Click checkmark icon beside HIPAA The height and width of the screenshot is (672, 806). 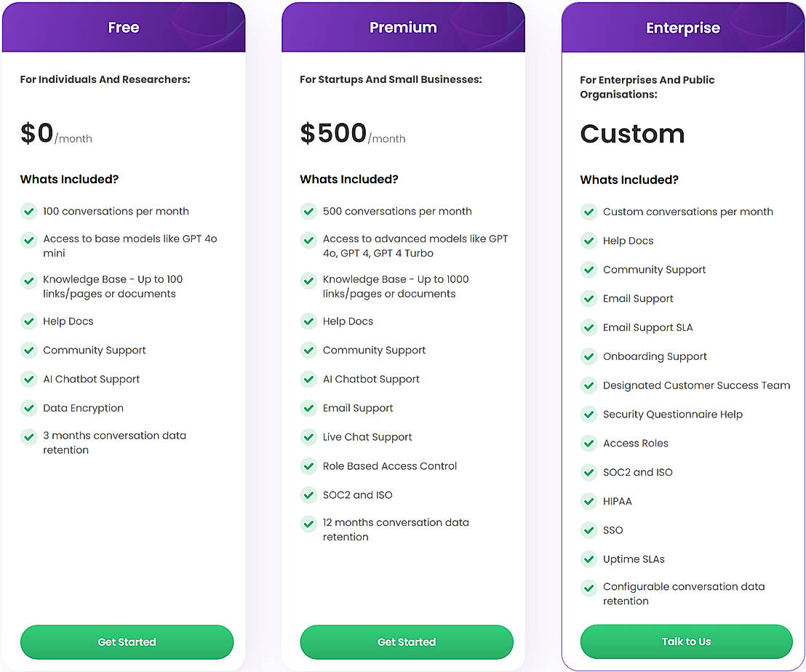(588, 501)
